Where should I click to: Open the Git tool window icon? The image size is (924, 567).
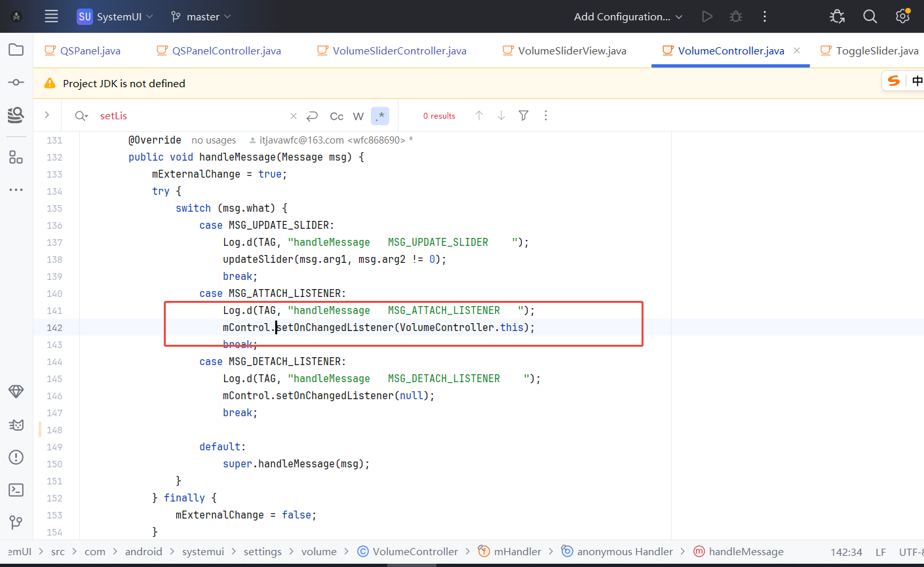click(16, 522)
